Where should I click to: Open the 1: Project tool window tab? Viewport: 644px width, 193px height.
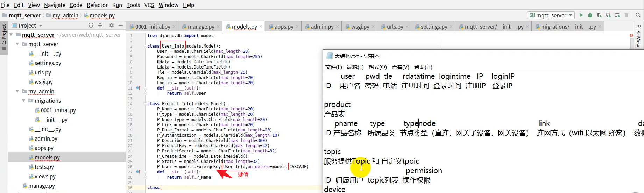(4, 37)
